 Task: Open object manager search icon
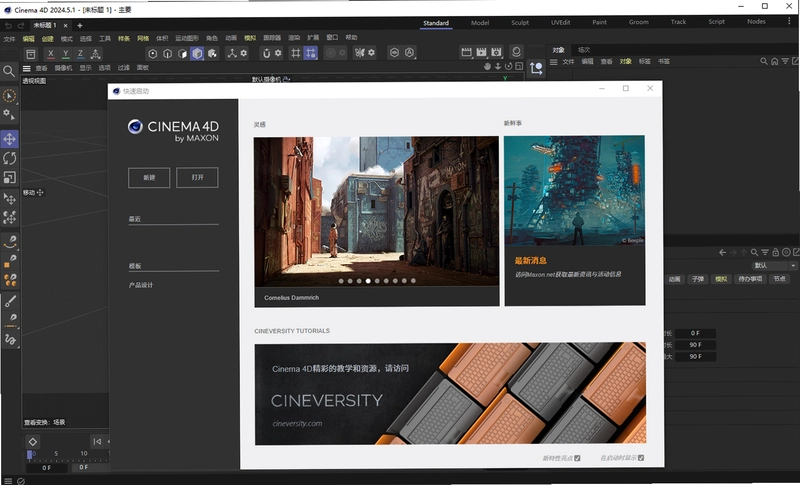[x=764, y=61]
